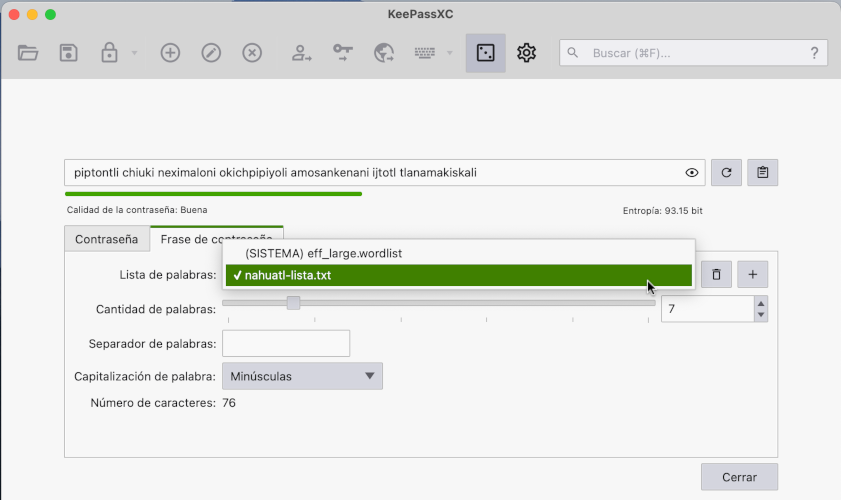This screenshot has width=841, height=500.
Task: Click the yellow minimize window button
Action: [32, 14]
